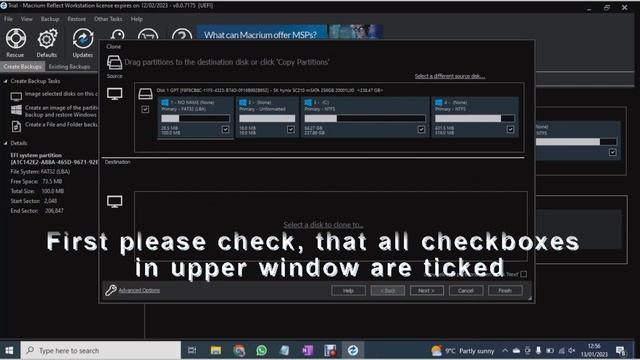Image resolution: width=640 pixels, height=360 pixels.
Task: Click Windows icon on partition 1 NO NAME
Action: pos(165,102)
